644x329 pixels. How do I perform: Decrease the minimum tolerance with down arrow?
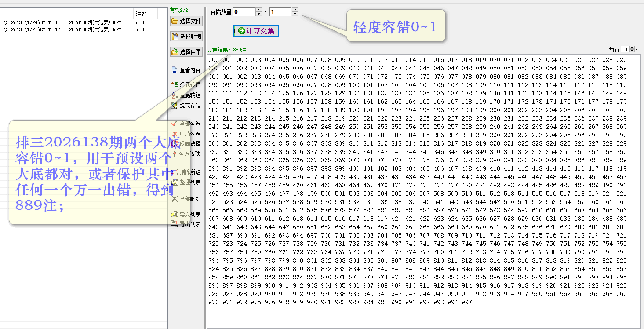258,14
